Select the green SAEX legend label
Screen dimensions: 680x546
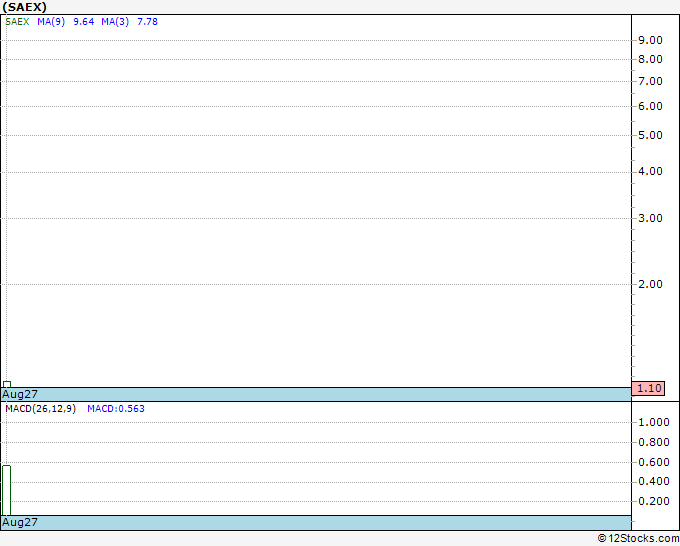[17, 22]
